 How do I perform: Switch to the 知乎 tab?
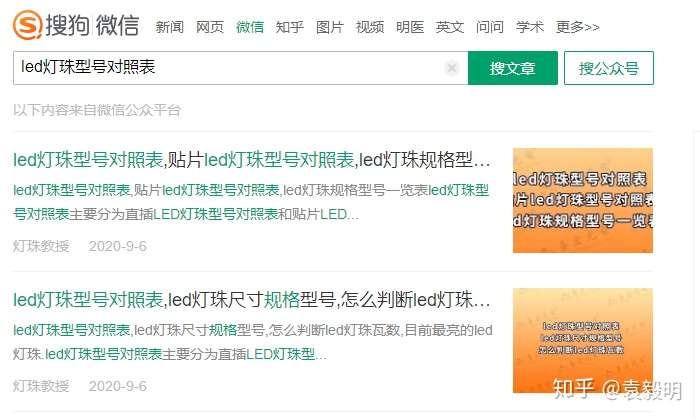coord(290,27)
